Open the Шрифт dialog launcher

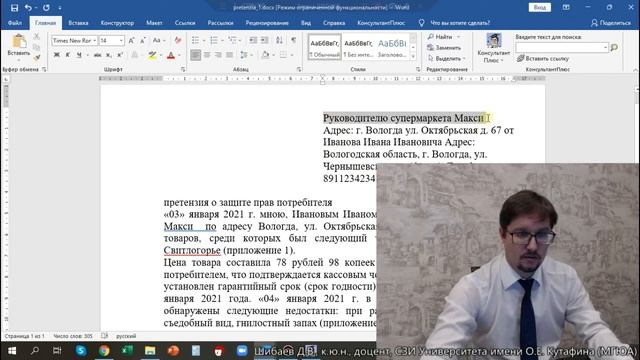(183, 69)
